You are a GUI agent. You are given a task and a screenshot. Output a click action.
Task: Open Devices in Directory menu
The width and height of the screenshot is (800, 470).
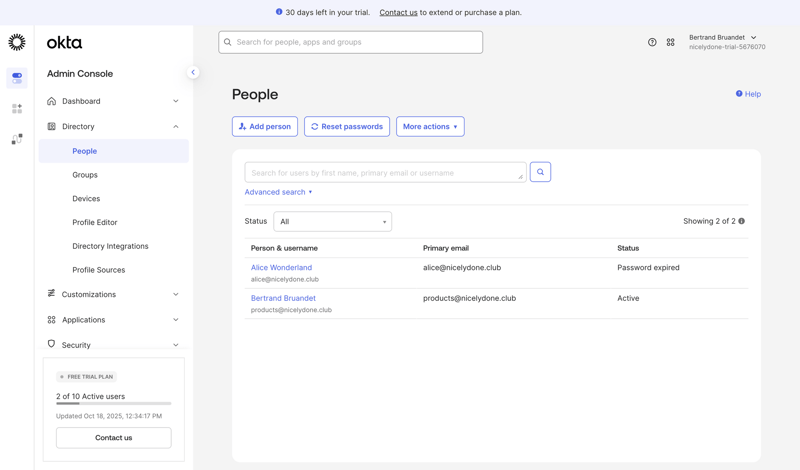pos(86,199)
